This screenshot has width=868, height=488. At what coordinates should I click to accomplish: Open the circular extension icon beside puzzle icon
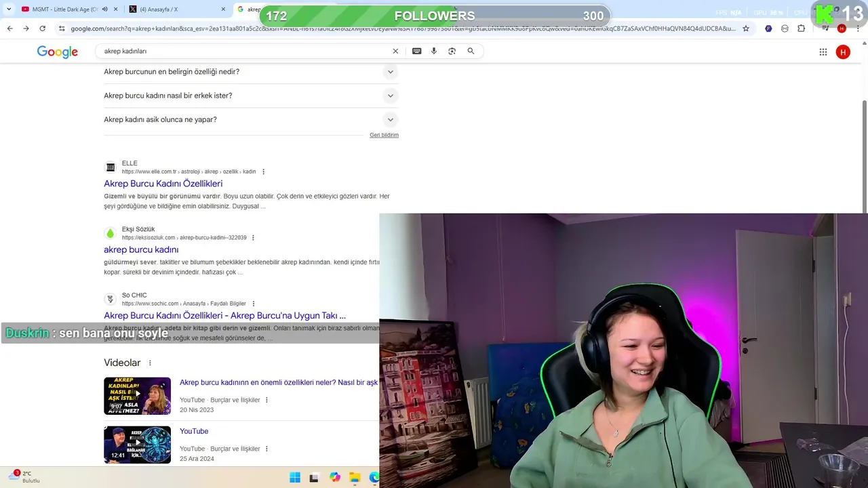click(785, 28)
